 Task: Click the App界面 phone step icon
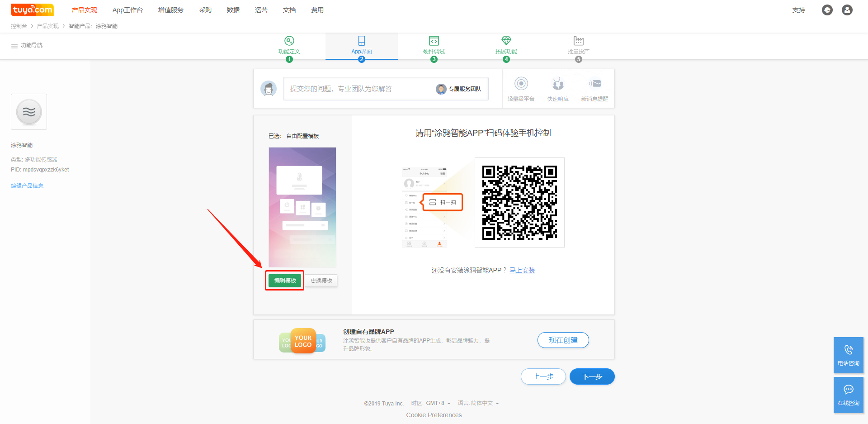362,41
